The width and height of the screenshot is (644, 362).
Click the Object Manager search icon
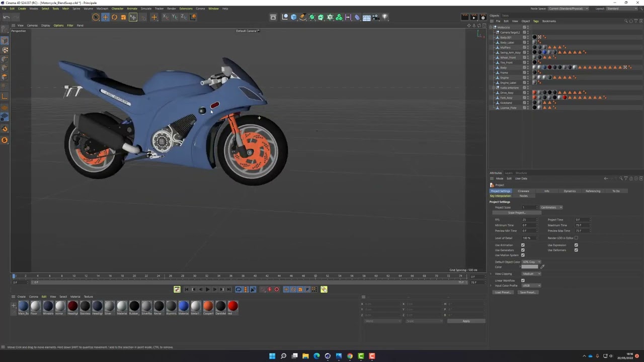(626, 21)
